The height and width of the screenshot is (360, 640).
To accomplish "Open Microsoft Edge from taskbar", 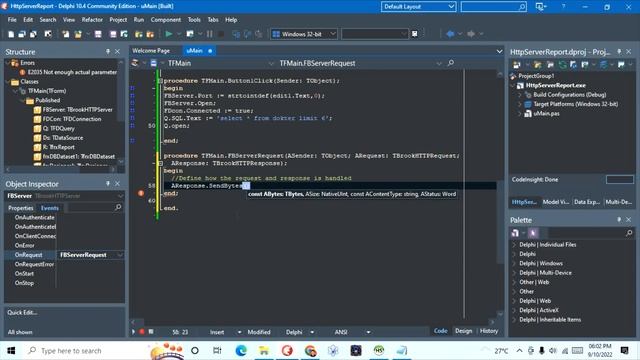I will coord(241,351).
